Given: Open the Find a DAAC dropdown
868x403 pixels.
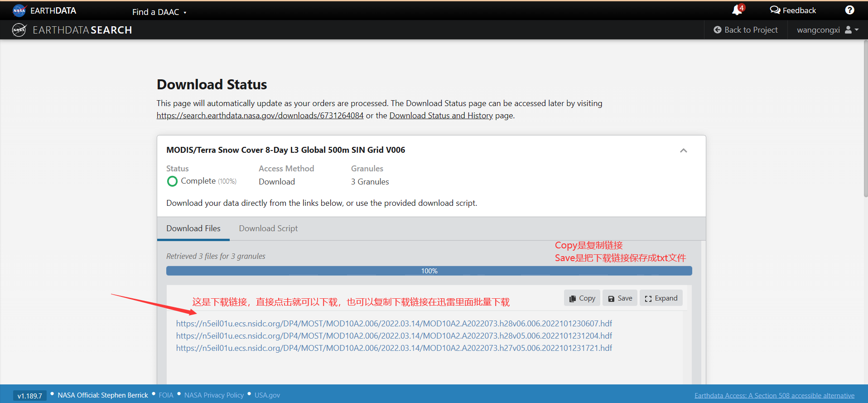Looking at the screenshot, I should pyautogui.click(x=159, y=12).
